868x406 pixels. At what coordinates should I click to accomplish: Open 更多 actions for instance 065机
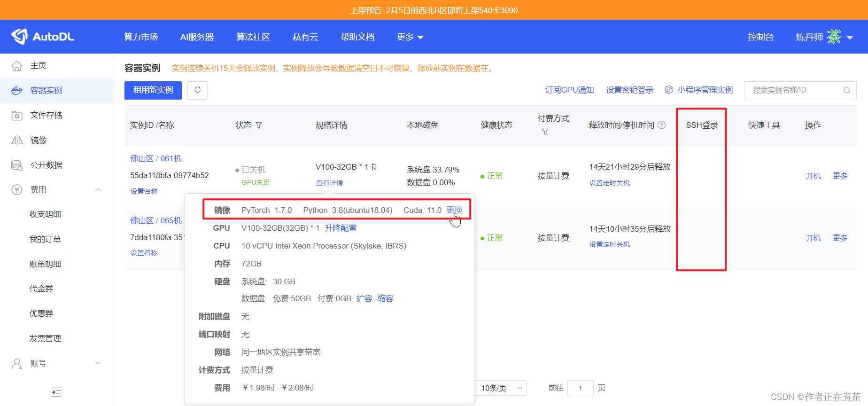pyautogui.click(x=840, y=238)
